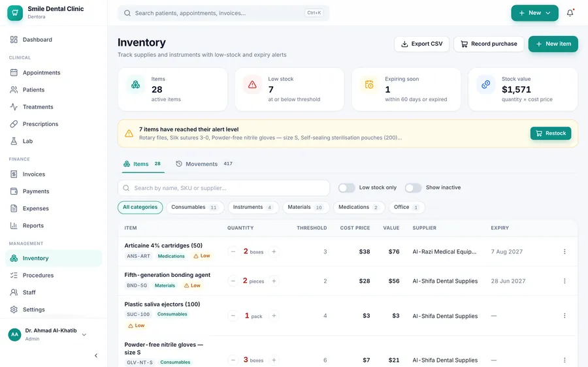The height and width of the screenshot is (367, 588).
Task: Increase quantity of Fifth-generation bonding agent
Action: (x=274, y=281)
